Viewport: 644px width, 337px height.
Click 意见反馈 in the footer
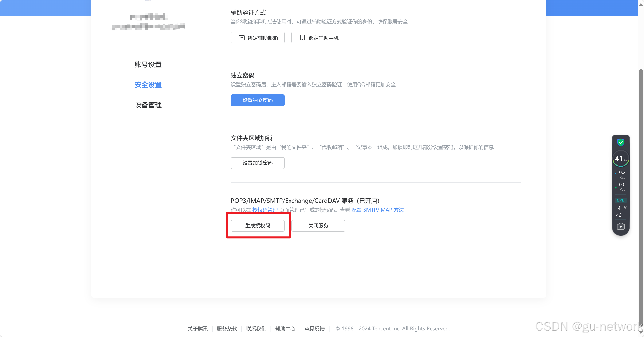314,329
